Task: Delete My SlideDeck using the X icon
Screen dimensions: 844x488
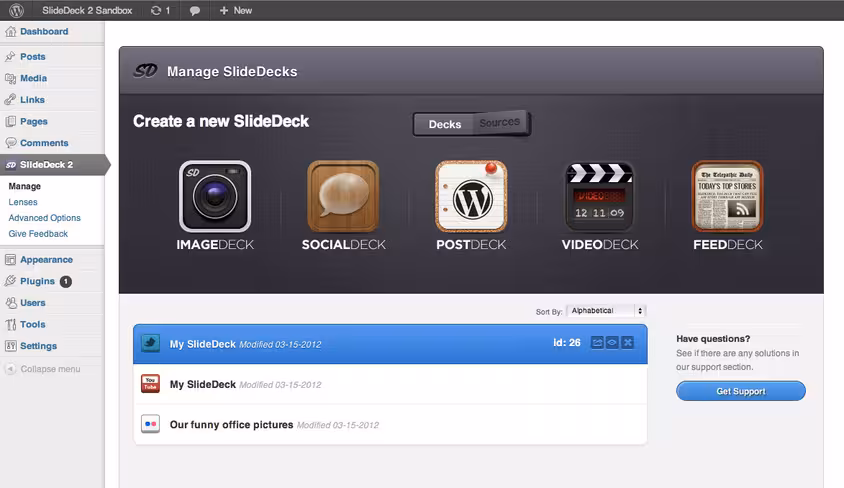Action: click(x=628, y=343)
